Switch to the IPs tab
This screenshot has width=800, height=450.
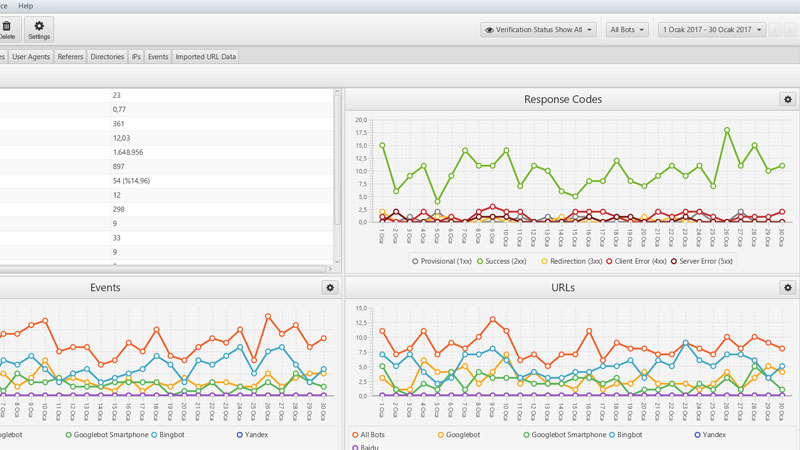coord(136,57)
